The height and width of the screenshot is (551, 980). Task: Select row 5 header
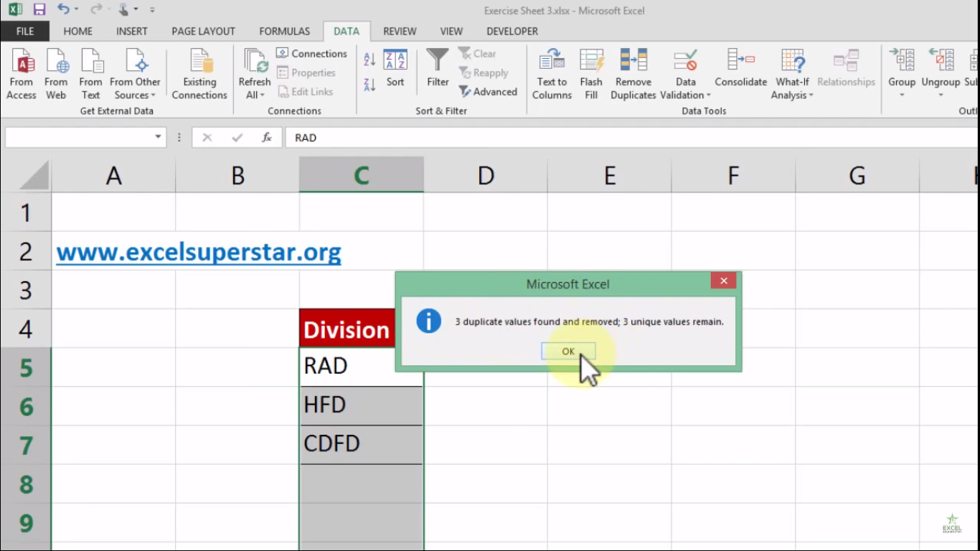pos(26,367)
